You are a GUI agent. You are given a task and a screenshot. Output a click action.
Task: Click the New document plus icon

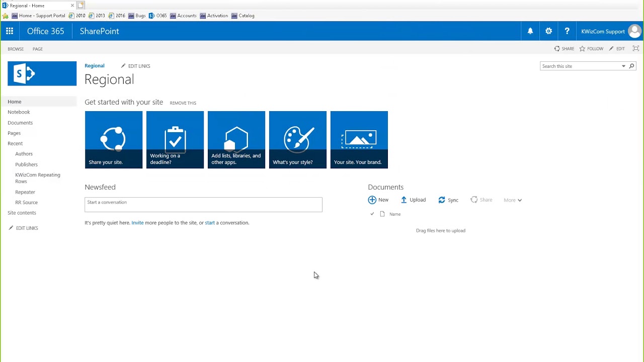click(372, 200)
